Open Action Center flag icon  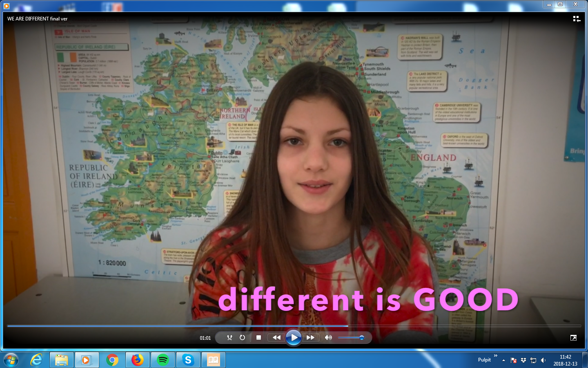click(x=514, y=360)
